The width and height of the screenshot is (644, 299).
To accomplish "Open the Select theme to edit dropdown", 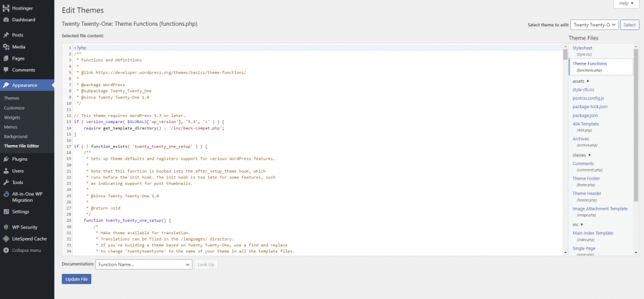I will click(594, 24).
